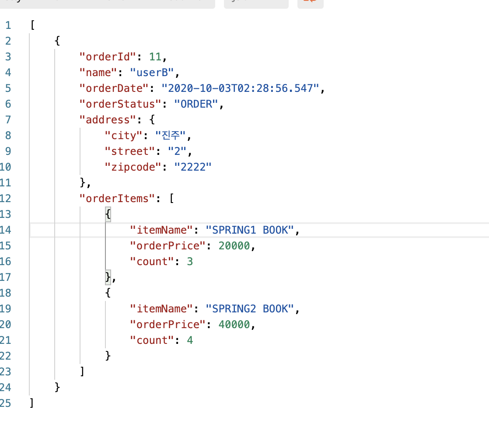This screenshot has height=448, width=489.
Task: Click line number 1 in gutter
Action: coord(8,25)
